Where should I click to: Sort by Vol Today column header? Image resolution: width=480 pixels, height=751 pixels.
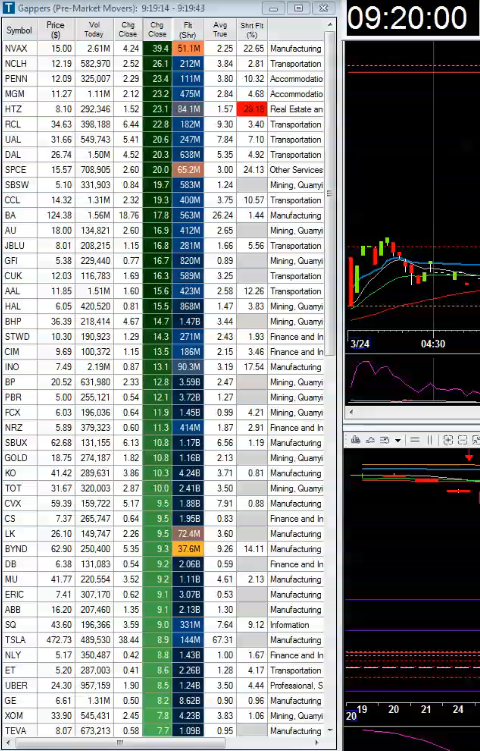coord(94,30)
